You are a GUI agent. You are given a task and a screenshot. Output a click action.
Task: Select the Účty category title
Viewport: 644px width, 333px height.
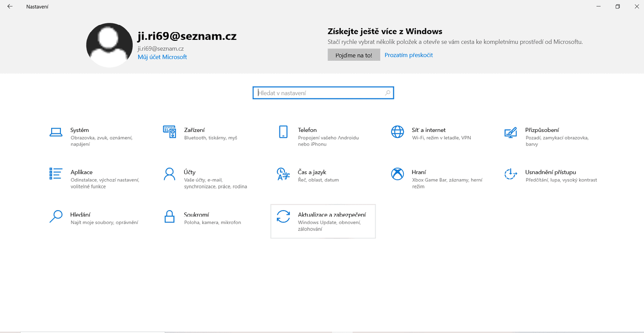190,172
